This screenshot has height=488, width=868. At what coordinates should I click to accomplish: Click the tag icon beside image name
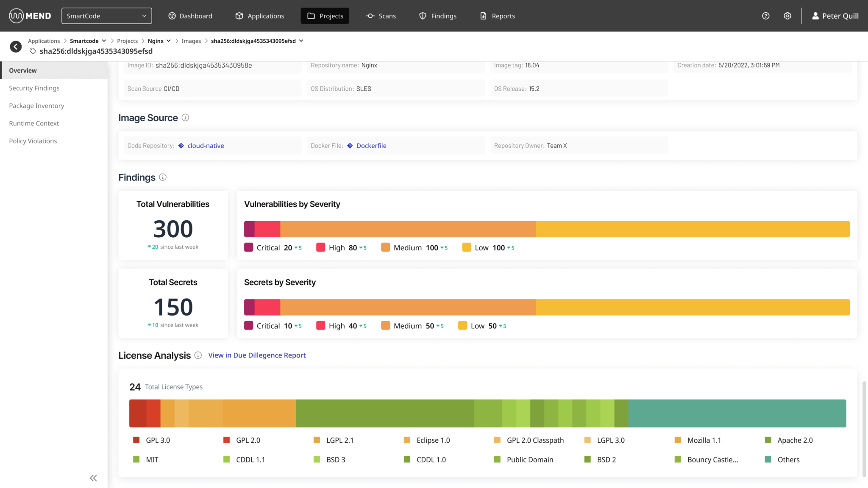tap(33, 51)
